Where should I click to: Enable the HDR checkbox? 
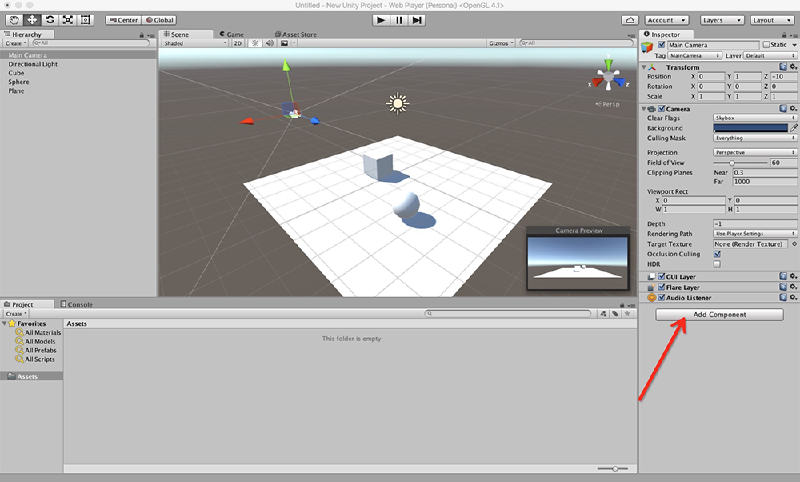click(x=716, y=264)
